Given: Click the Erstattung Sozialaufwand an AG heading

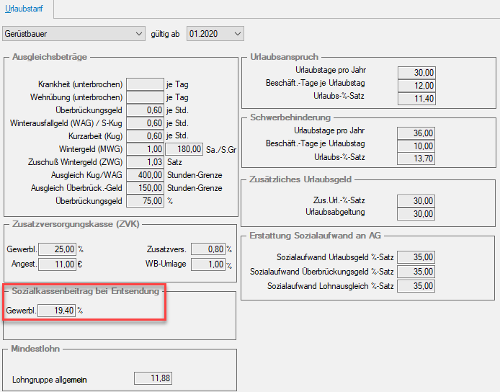Looking at the screenshot, I should tap(315, 236).
